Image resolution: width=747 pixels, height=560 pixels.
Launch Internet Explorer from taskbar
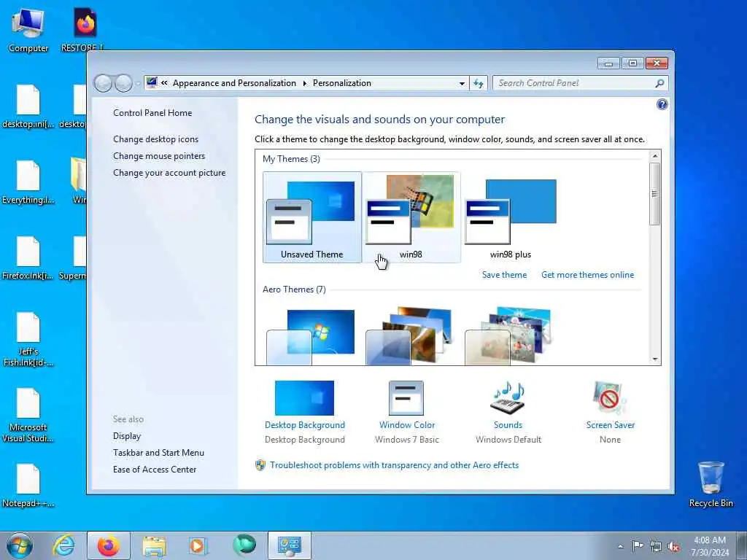click(63, 545)
